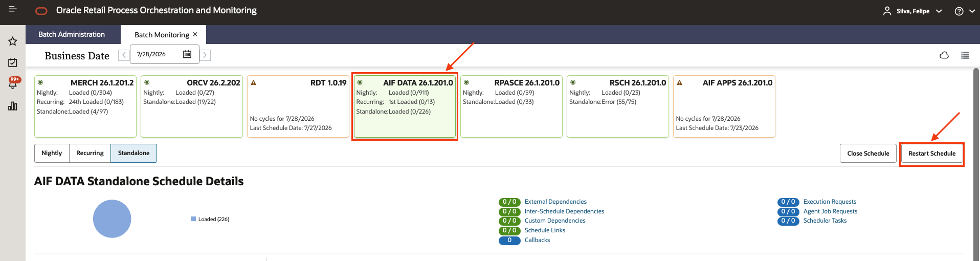980x261 pixels.
Task: Click the user profile icon
Action: 887,11
